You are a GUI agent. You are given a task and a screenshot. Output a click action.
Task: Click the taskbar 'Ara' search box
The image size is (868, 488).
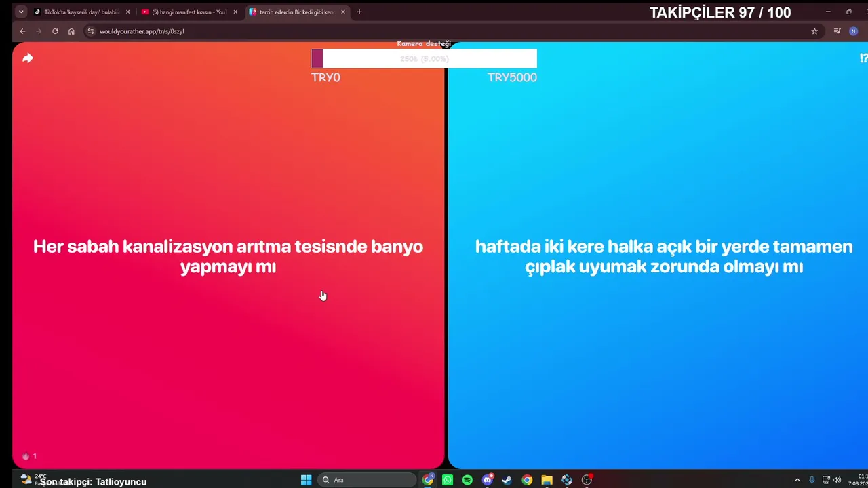[367, 480]
